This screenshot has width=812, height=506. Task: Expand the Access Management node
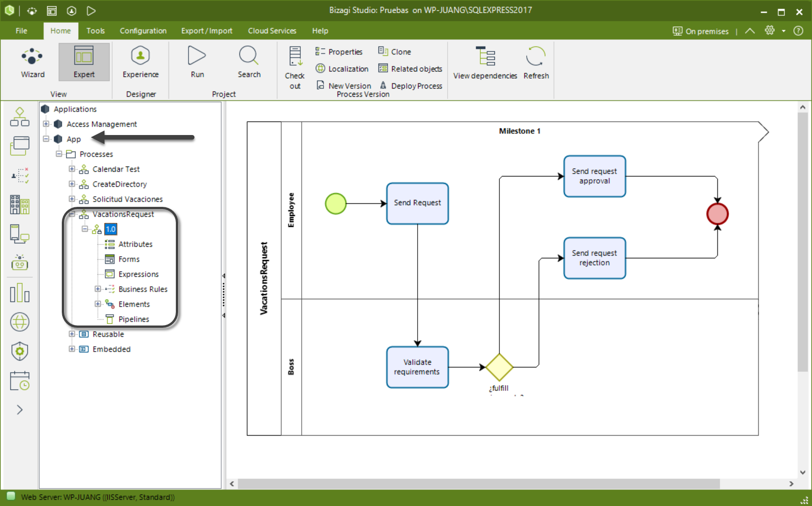point(46,124)
